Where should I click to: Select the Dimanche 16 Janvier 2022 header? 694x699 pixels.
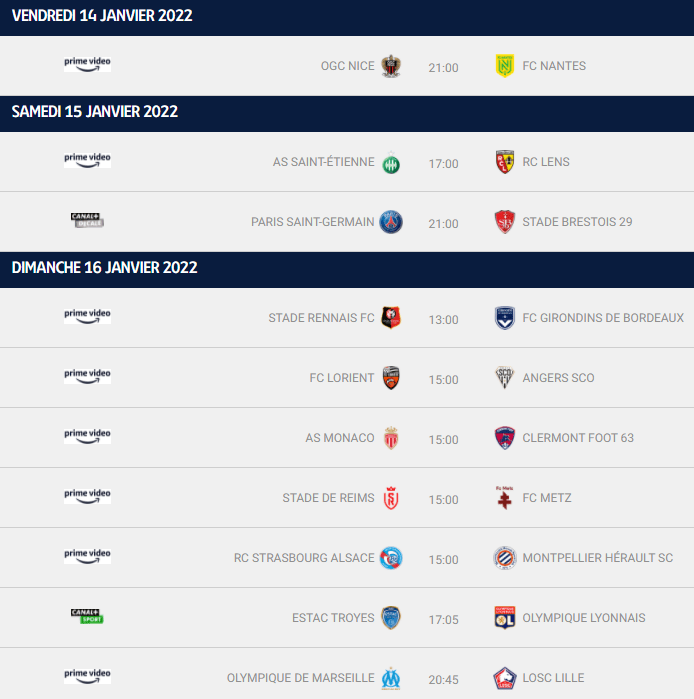(105, 268)
